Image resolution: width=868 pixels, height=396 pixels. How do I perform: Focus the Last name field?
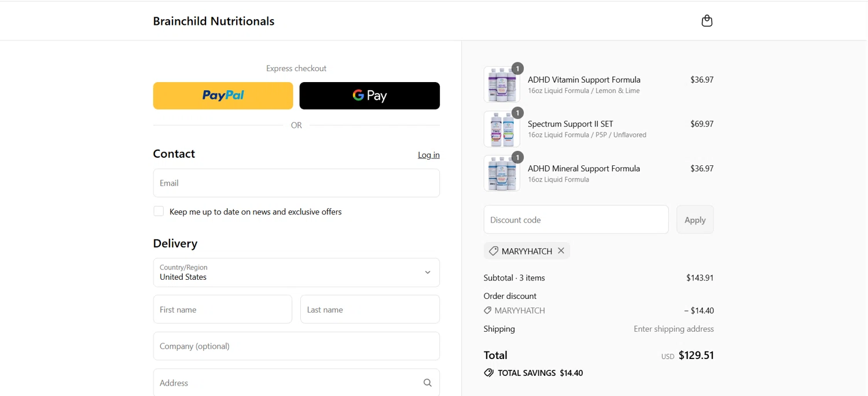click(x=370, y=309)
